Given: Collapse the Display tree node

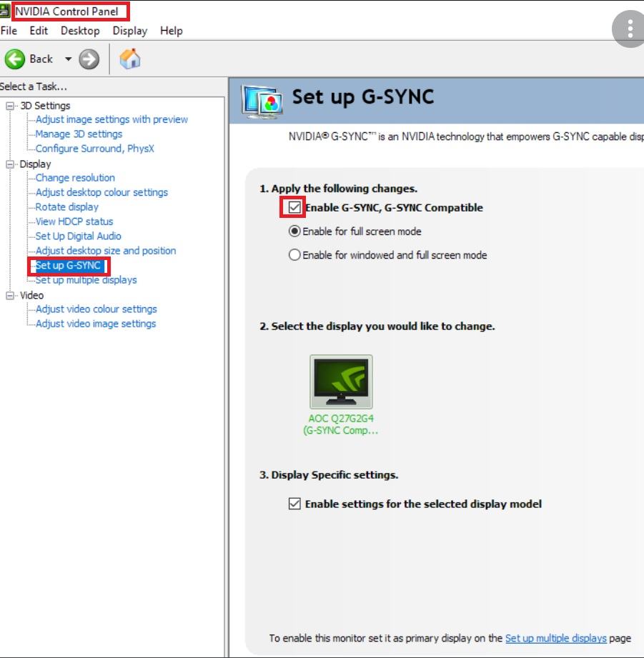Looking at the screenshot, I should [10, 164].
